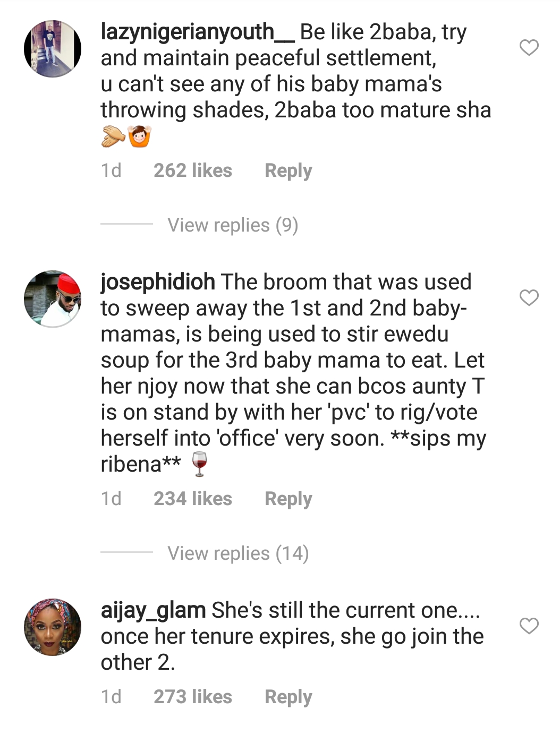
Task: Open josephidioh's profile picture
Action: pos(53,298)
